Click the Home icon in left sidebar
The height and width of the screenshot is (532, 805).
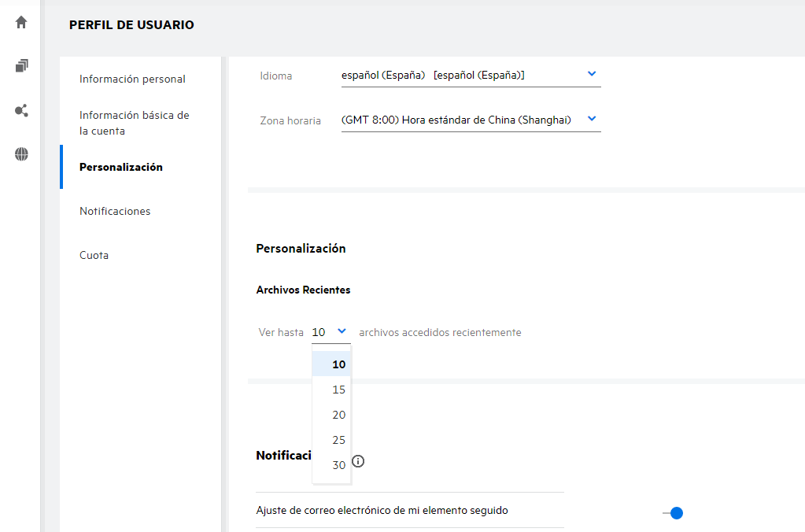pos(21,22)
